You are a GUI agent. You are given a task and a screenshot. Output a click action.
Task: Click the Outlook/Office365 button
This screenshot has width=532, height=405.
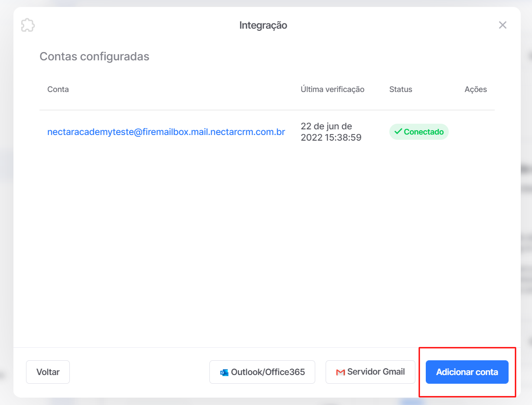pyautogui.click(x=262, y=372)
